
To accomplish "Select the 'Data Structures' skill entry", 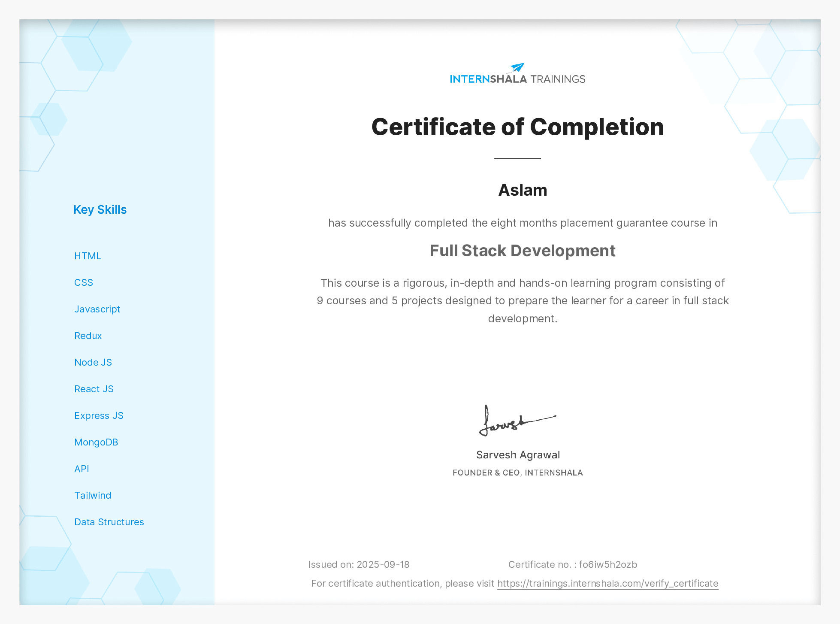I will pyautogui.click(x=109, y=522).
